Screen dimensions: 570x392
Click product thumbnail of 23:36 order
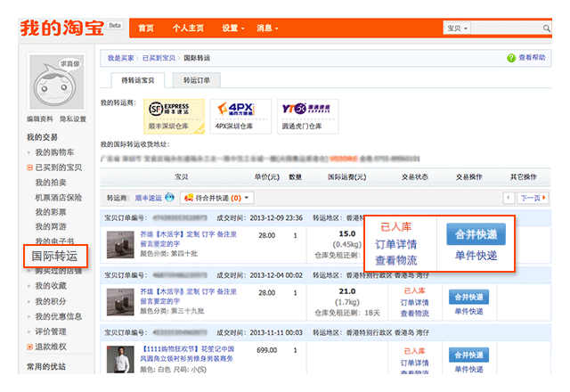point(120,245)
